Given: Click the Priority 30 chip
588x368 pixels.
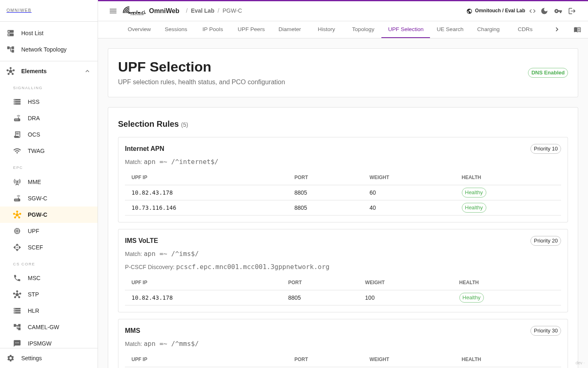Looking at the screenshot, I should coord(546,331).
